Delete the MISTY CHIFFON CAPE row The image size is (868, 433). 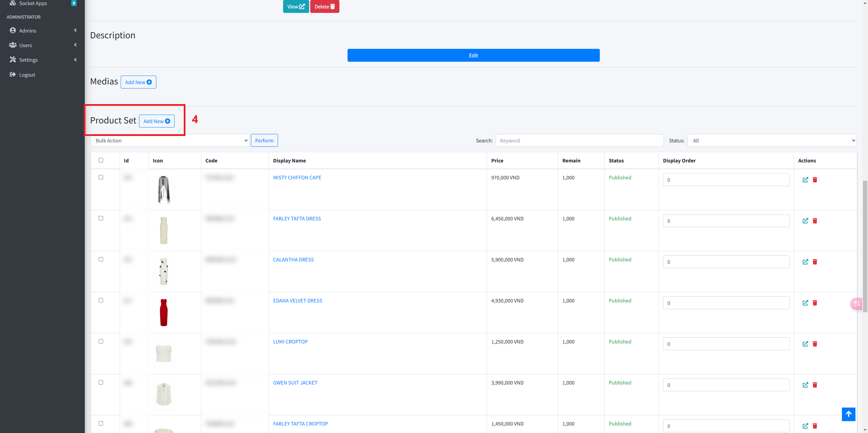(x=815, y=180)
